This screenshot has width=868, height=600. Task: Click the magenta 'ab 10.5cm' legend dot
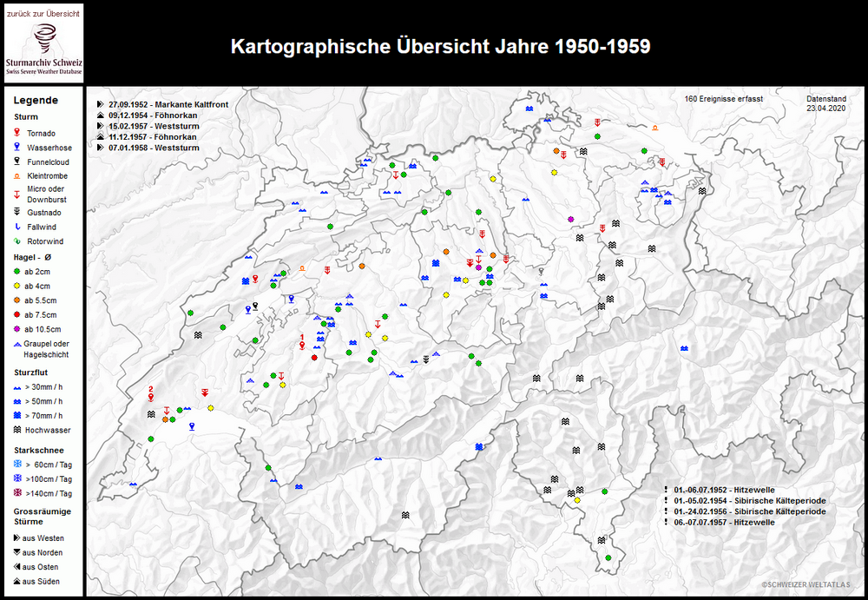[17, 329]
